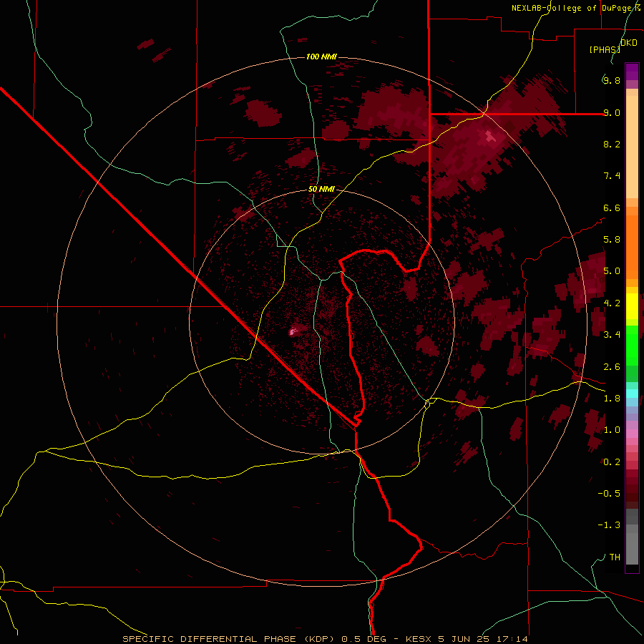Viewport: 644px width, 644px height.
Task: Click the KESX station ID in the caption
Action: pyautogui.click(x=419, y=639)
